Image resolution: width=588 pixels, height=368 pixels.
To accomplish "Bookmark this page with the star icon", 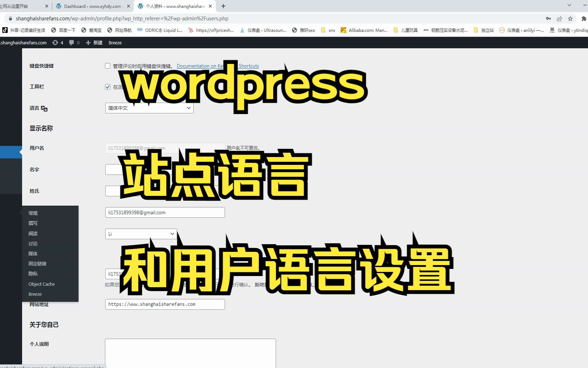I will click(x=571, y=18).
